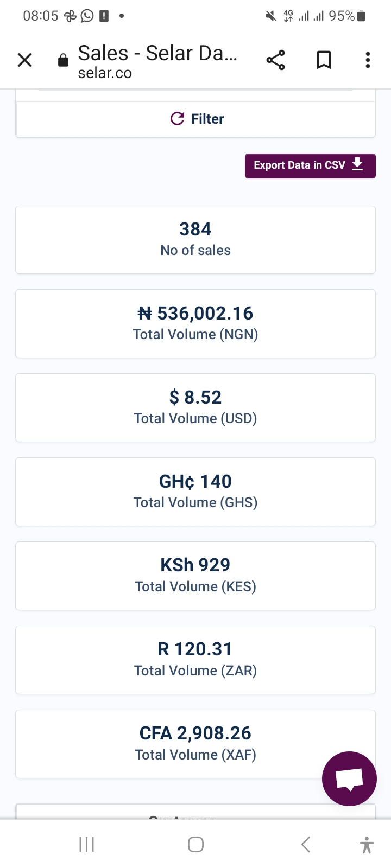Image resolution: width=391 pixels, height=868 pixels.
Task: Click the download arrow icon on export button
Action: point(357,164)
